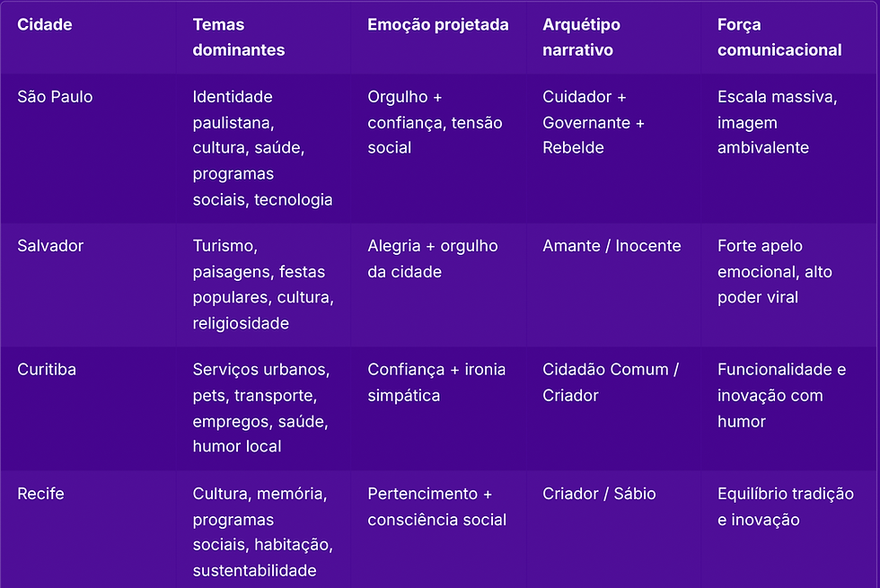
Task: Click the Temas dominantes column header
Action: [238, 38]
